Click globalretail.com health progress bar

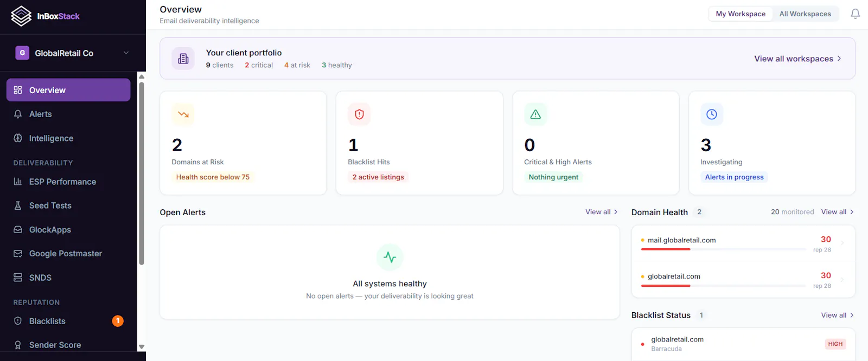coord(723,286)
